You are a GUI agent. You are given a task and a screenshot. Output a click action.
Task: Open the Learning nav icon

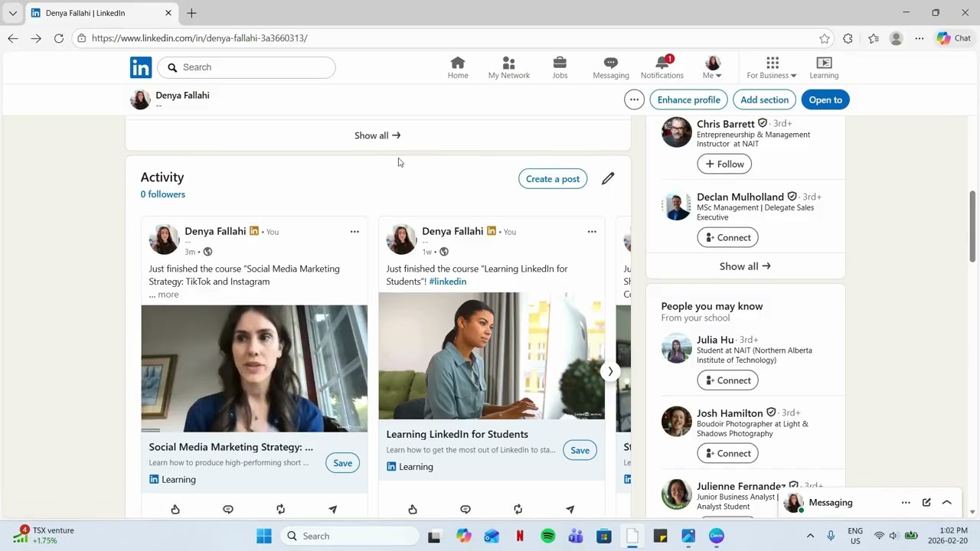(824, 67)
